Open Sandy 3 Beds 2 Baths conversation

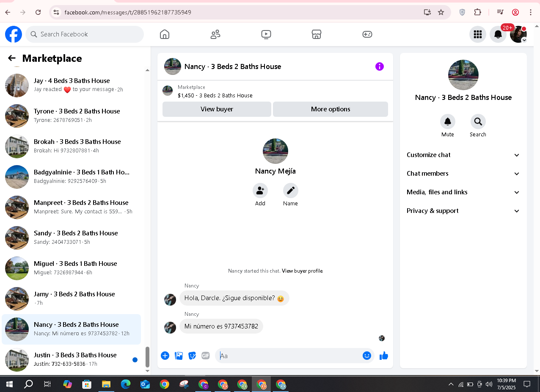pos(72,237)
